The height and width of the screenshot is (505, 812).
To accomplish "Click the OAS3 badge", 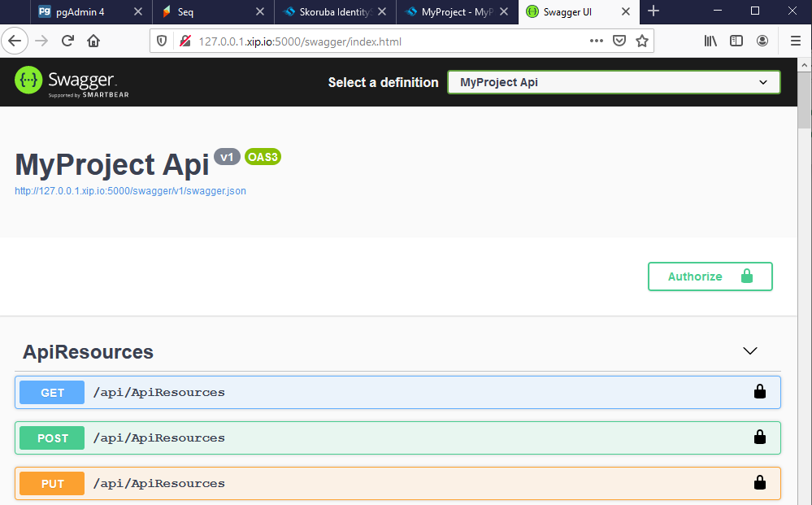I will (263, 157).
